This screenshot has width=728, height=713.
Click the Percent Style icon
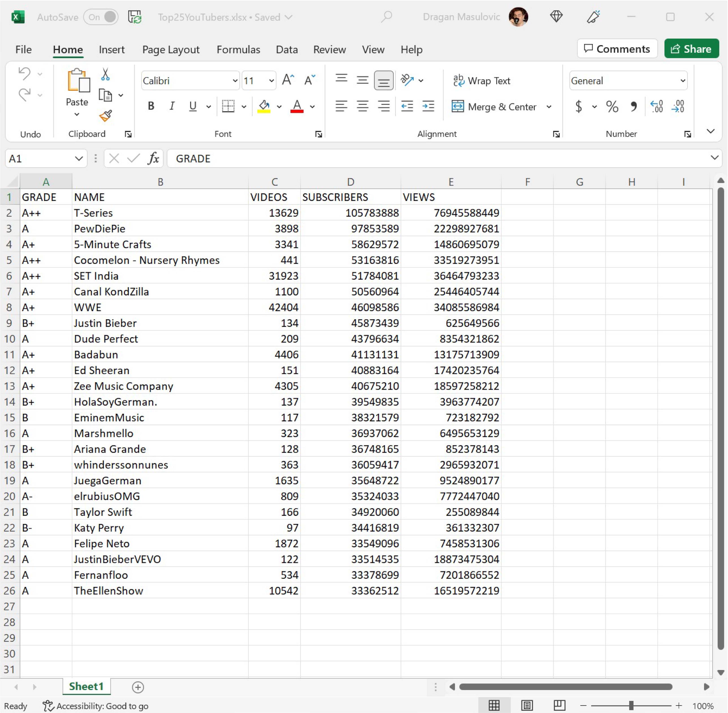(612, 107)
